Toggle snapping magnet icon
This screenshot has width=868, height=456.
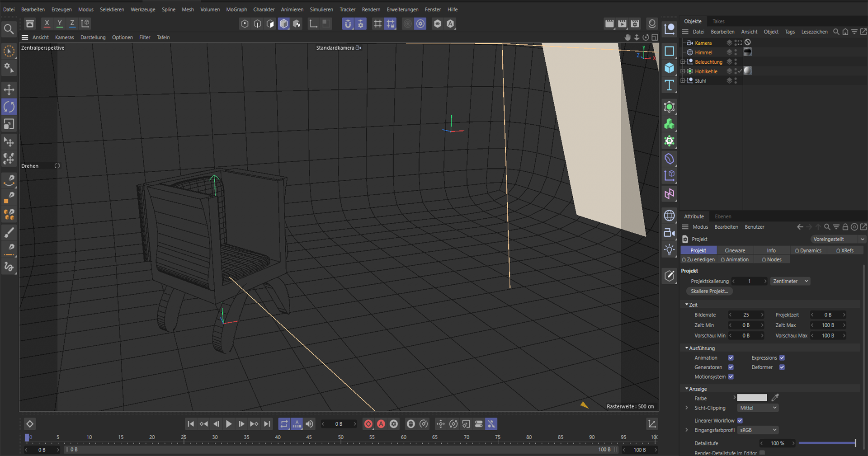(x=348, y=24)
